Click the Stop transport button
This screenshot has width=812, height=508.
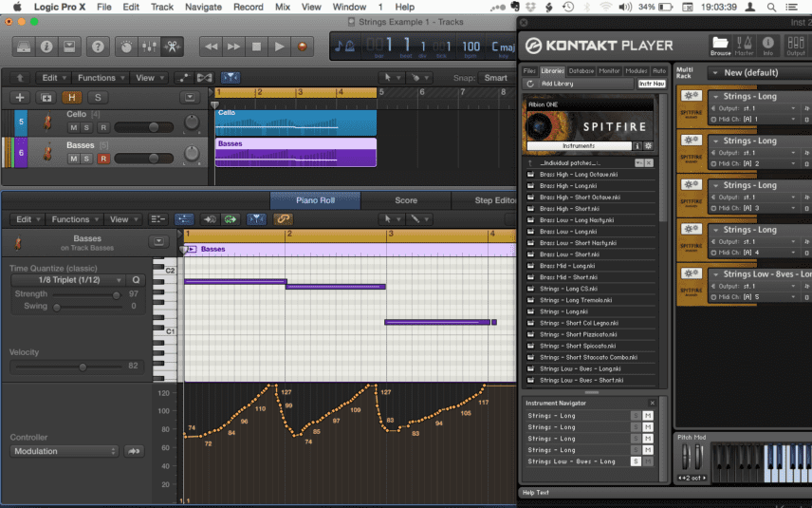256,47
